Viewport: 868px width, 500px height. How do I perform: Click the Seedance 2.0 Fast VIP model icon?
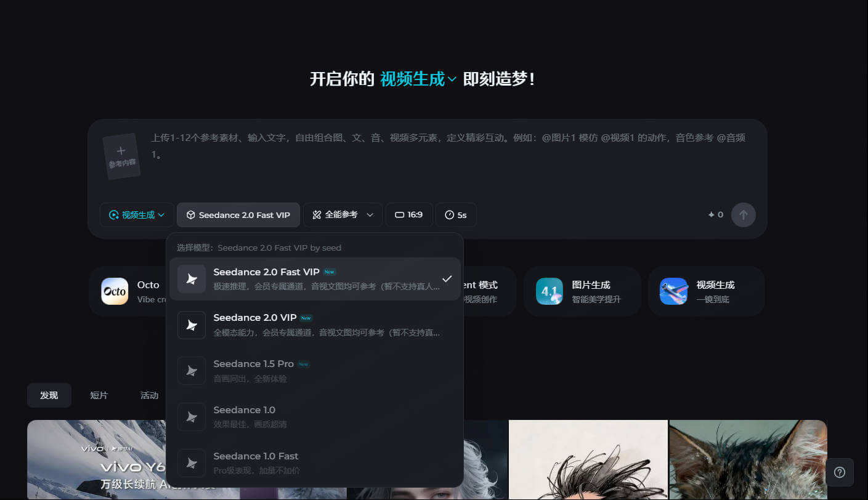pos(192,279)
